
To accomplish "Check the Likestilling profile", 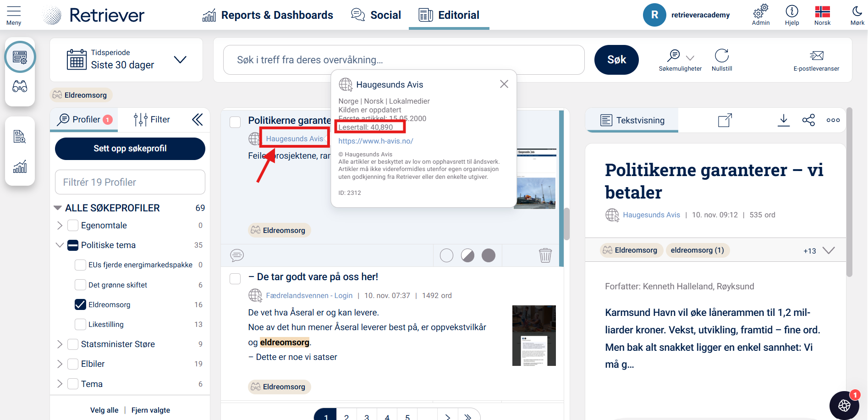I will tap(80, 325).
